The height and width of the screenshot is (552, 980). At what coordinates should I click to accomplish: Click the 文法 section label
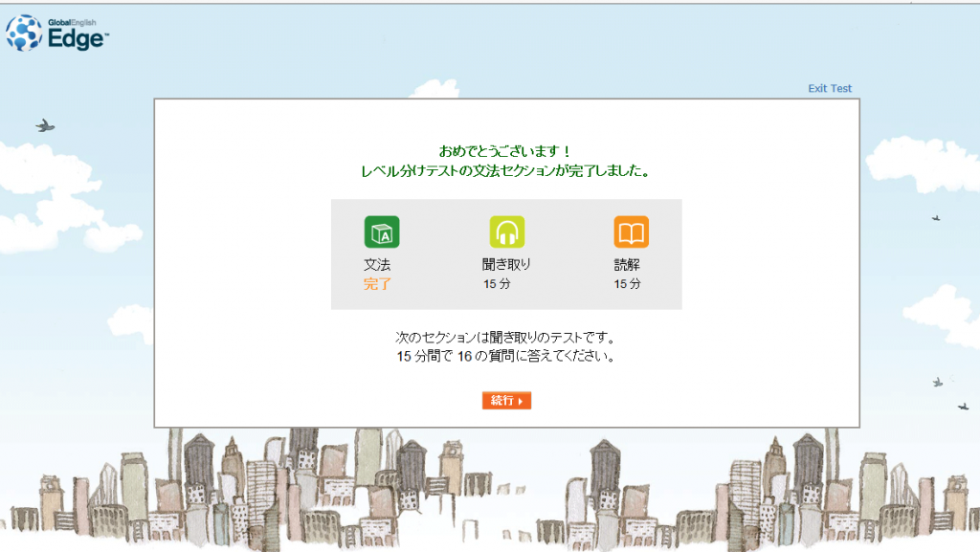(377, 265)
